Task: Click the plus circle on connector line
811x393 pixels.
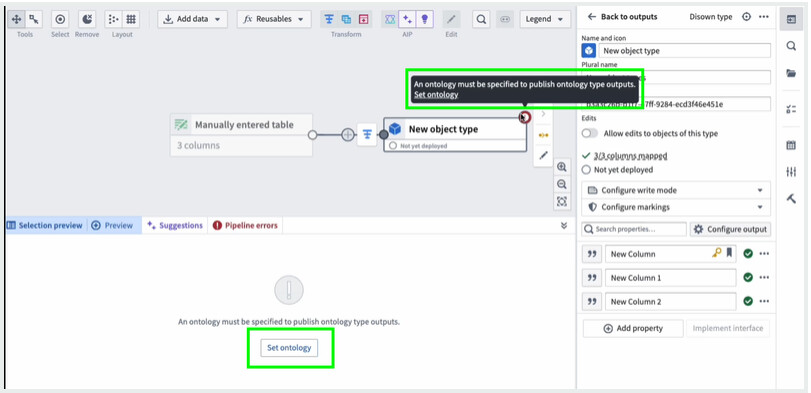Action: 348,135
